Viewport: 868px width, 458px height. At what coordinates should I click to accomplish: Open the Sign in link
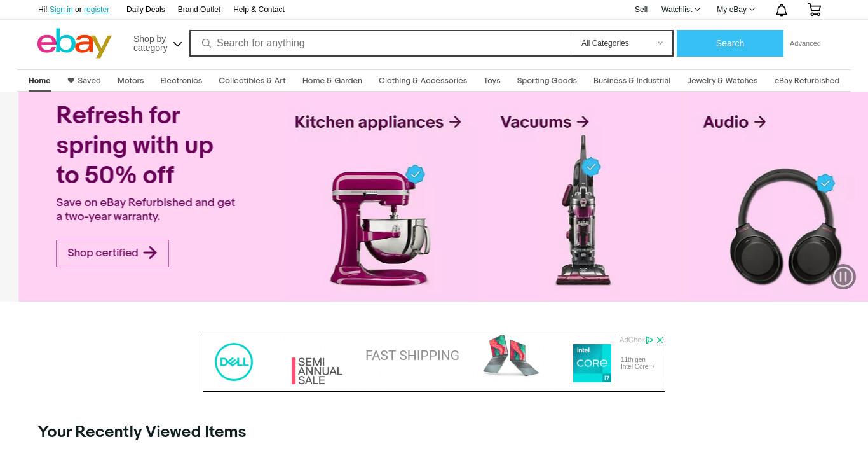(x=61, y=10)
